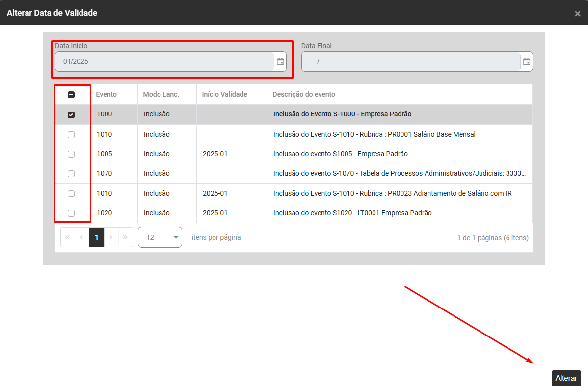Sort by the Início Validade column header
588x392 pixels.
(x=224, y=94)
